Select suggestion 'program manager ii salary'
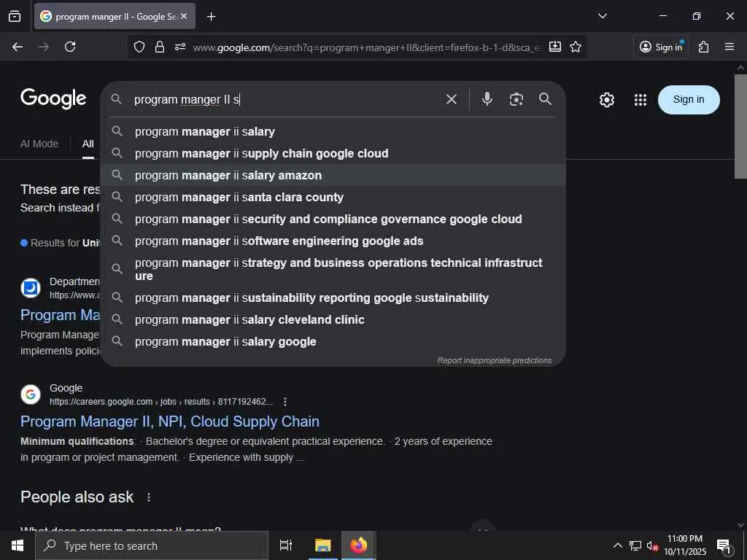This screenshot has width=747, height=560. [333, 131]
